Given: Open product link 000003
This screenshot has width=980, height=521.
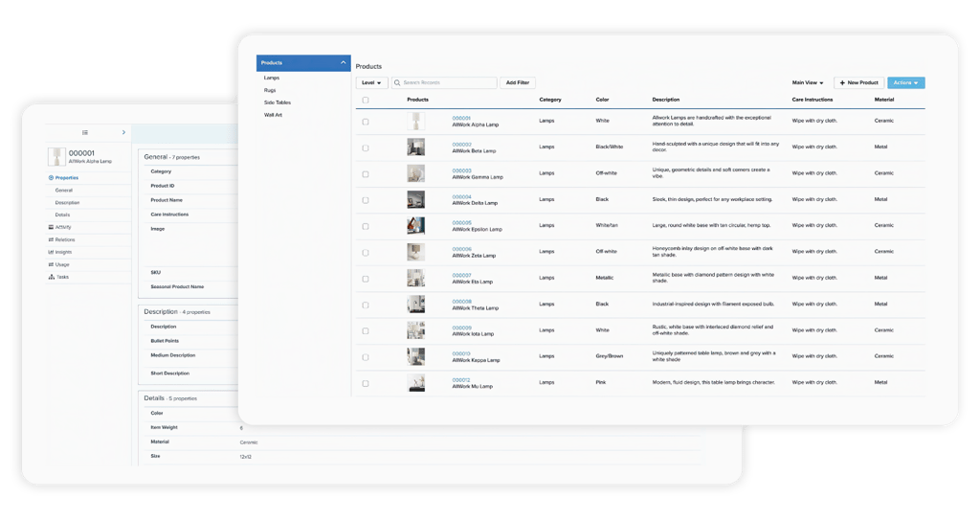Looking at the screenshot, I should click(x=462, y=170).
